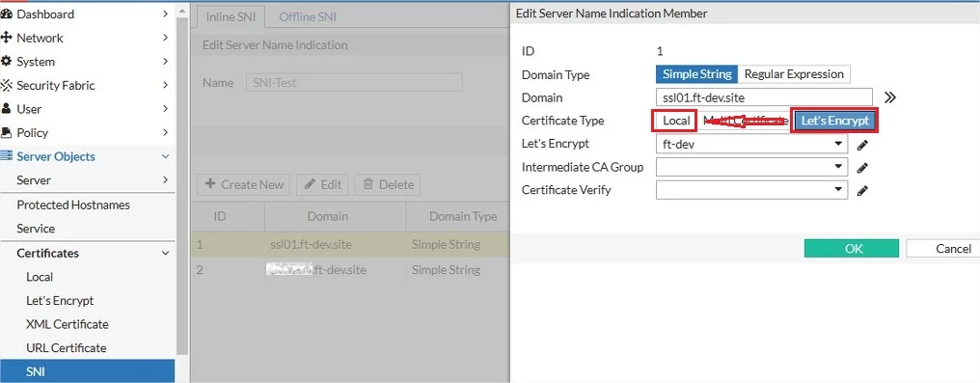Expand the System menu chevron

click(165, 61)
